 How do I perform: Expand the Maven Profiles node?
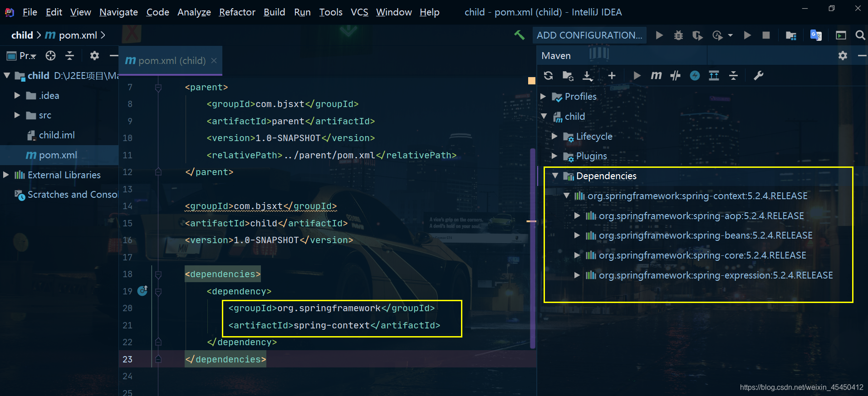click(543, 96)
